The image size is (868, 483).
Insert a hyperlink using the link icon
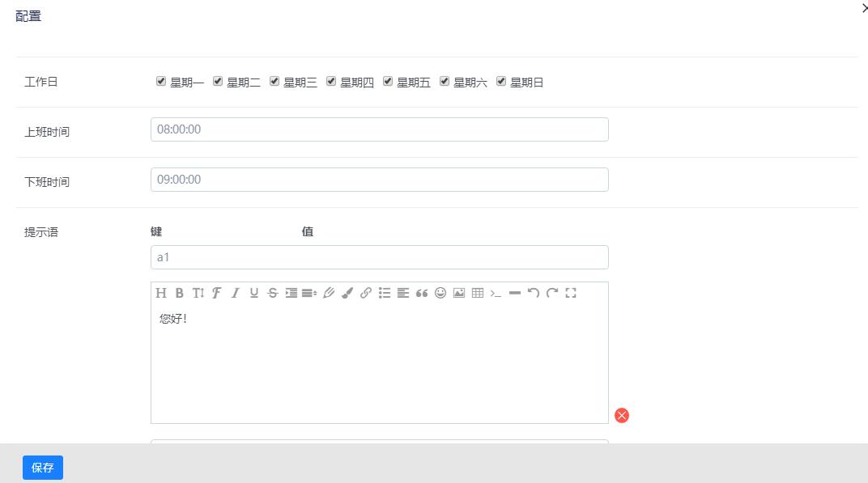pyautogui.click(x=366, y=293)
